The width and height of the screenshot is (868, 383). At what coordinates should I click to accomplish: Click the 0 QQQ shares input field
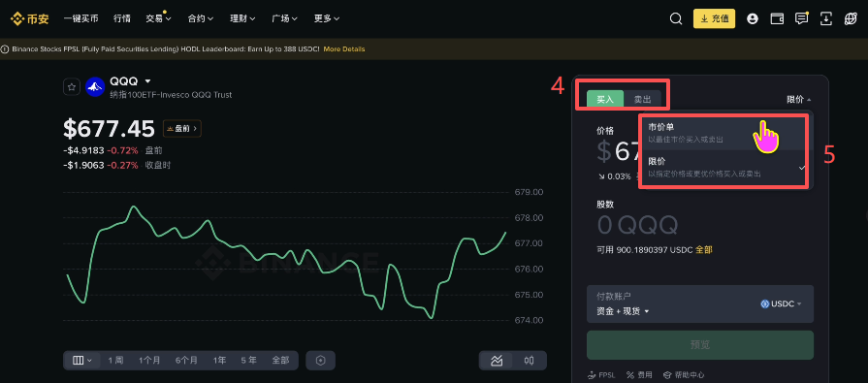(637, 225)
